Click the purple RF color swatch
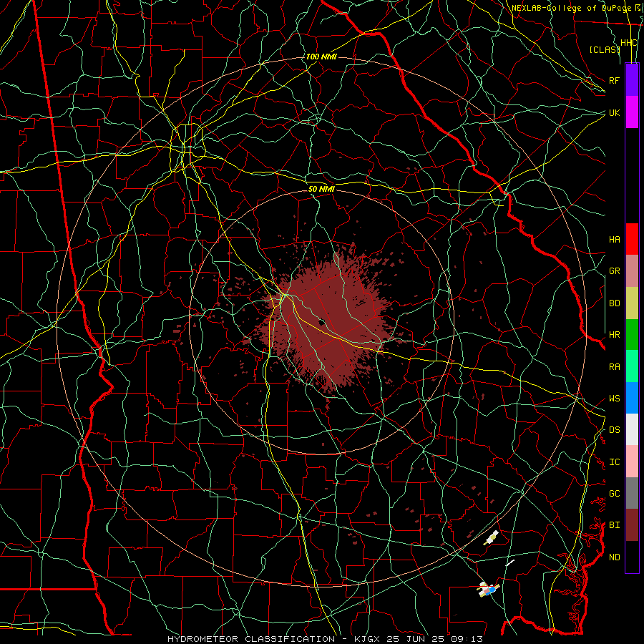 pos(632,80)
